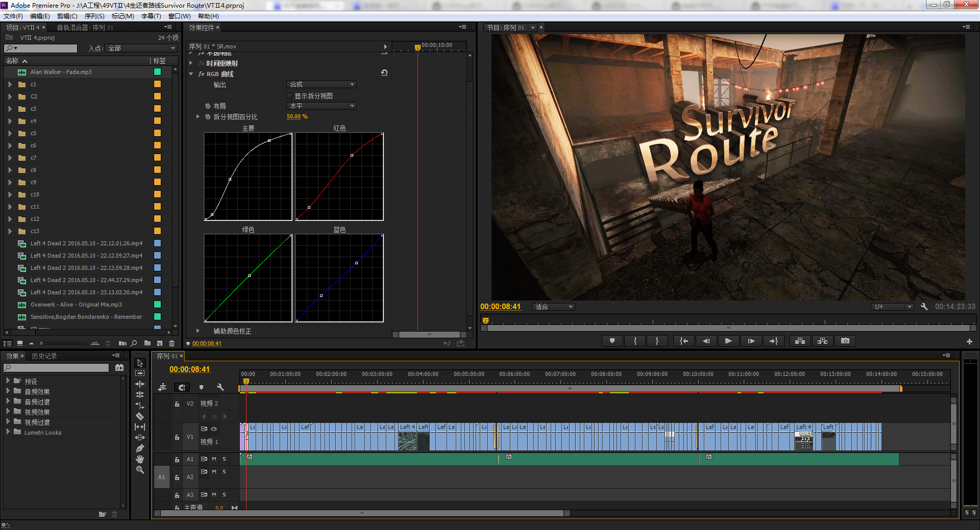Select the Hand tool
The height and width of the screenshot is (530, 980).
click(x=140, y=459)
